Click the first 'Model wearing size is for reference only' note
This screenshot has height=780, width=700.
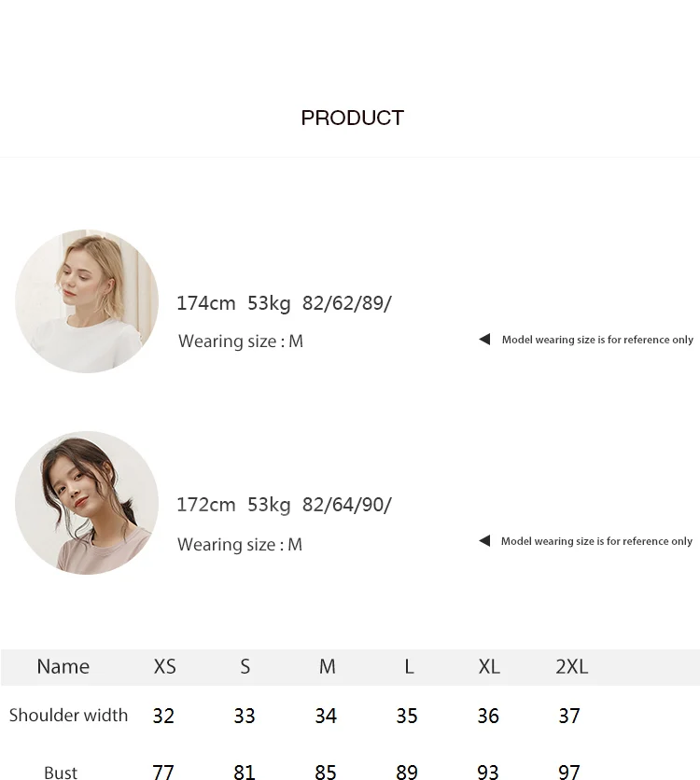(597, 340)
